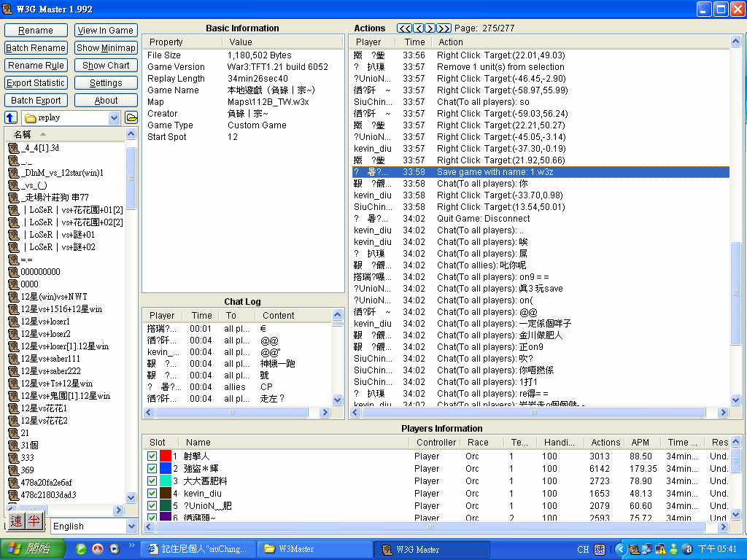Advance to next Actions page
The height and width of the screenshot is (560, 747).
click(430, 28)
